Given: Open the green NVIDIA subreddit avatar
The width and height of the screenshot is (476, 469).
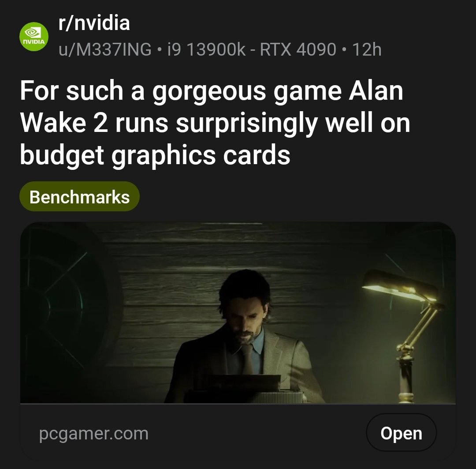Looking at the screenshot, I should [x=33, y=37].
